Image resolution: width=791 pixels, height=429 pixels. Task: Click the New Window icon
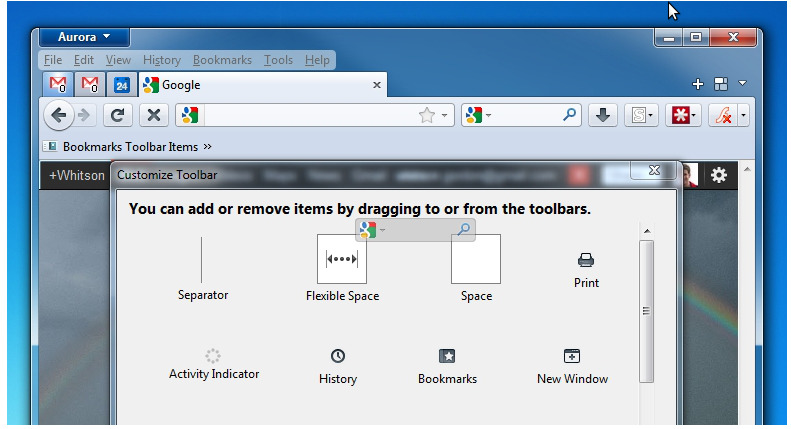click(572, 356)
